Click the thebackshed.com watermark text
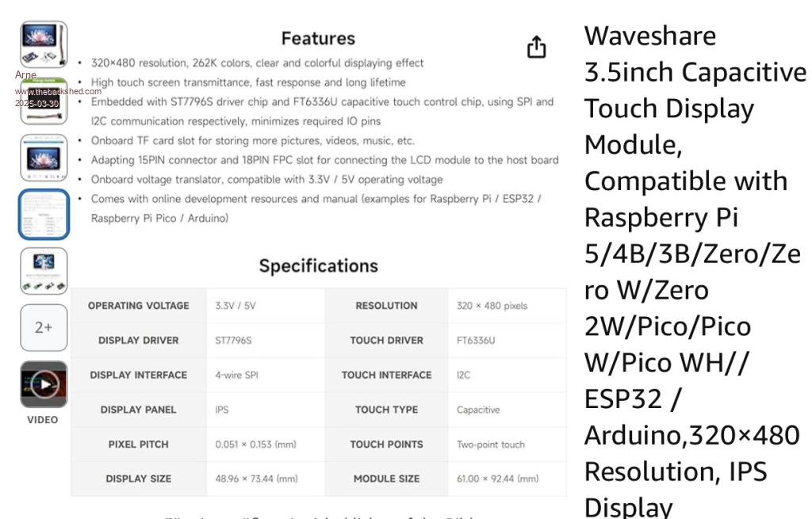 (58, 92)
